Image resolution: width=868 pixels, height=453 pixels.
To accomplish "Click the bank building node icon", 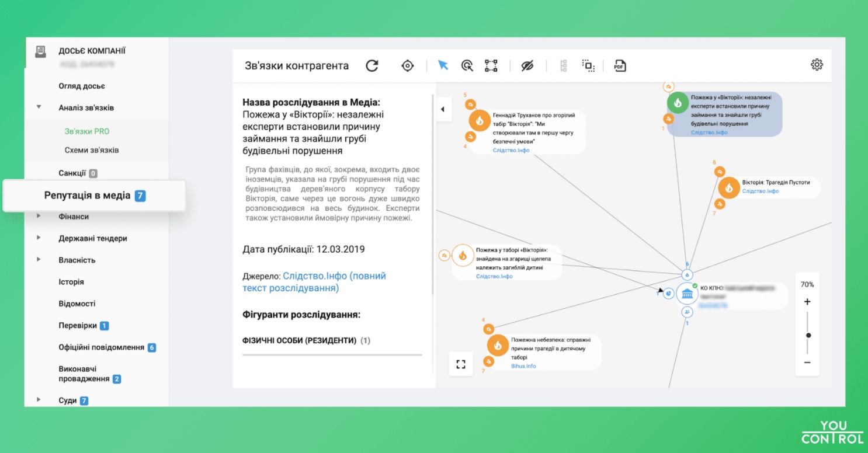I will 687,293.
